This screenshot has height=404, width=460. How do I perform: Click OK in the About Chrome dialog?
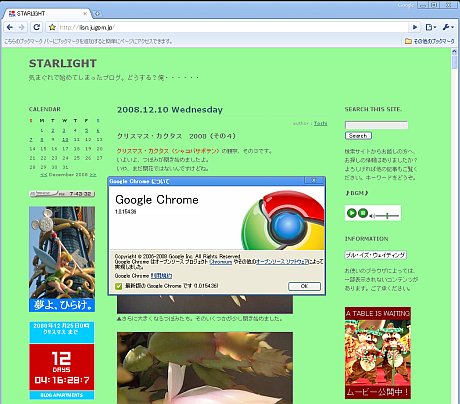pyautogui.click(x=304, y=286)
